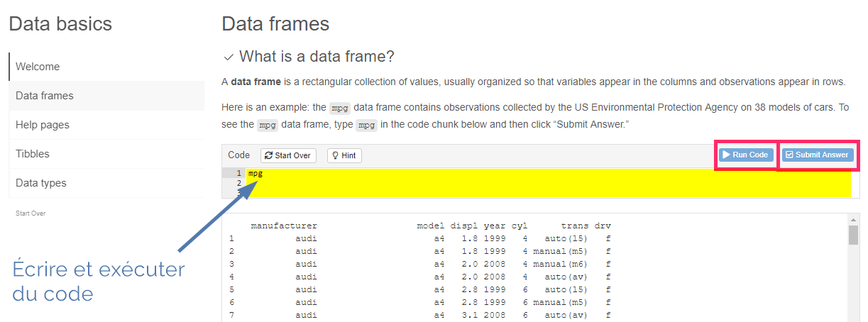Click the Data frames page heading
Image resolution: width=868 pixels, height=322 pixels.
coord(275,23)
